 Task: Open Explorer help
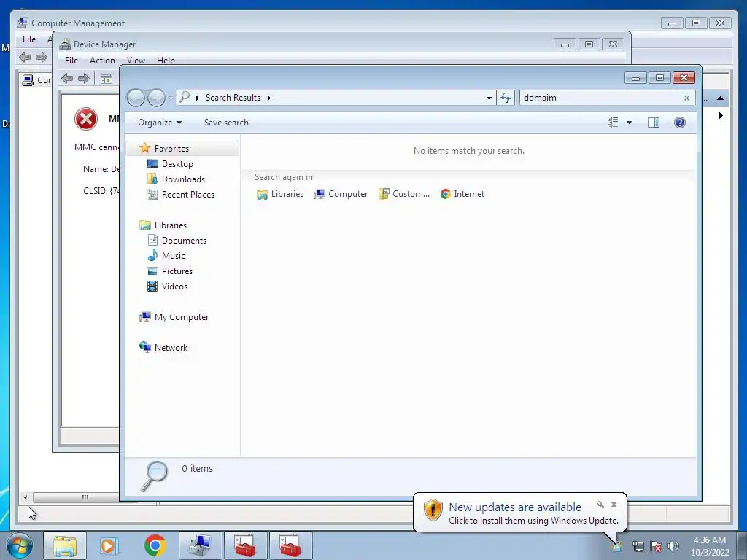click(680, 122)
